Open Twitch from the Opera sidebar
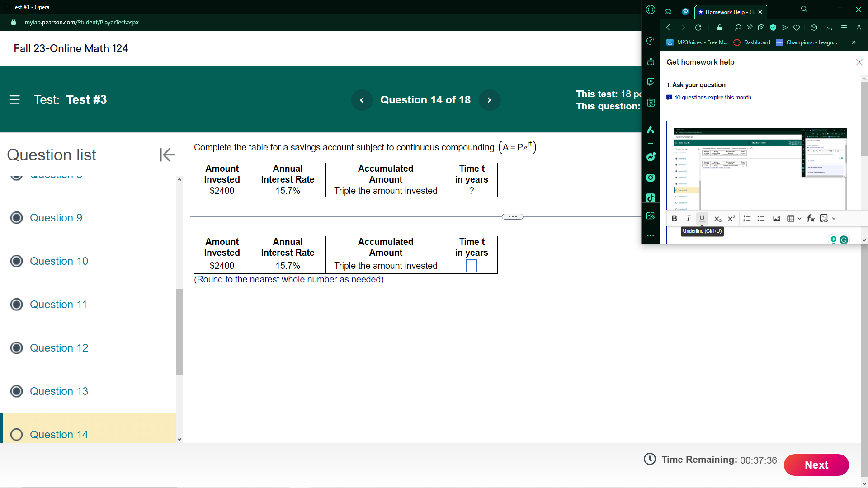Screen dimensions: 868x488 click(x=651, y=82)
